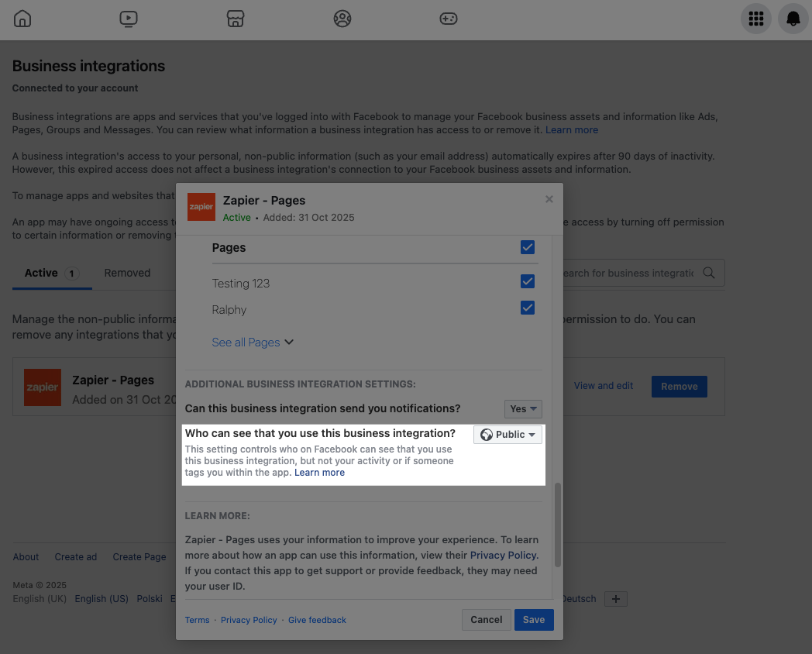Screen dimensions: 812x654
Task: Open the Yes notifications dropdown
Action: [x=523, y=408]
